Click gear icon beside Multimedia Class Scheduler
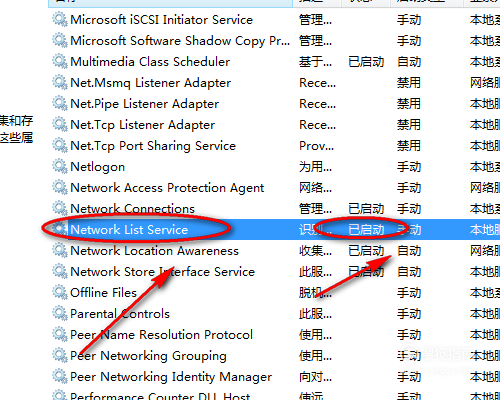500x400 pixels. click(x=60, y=61)
